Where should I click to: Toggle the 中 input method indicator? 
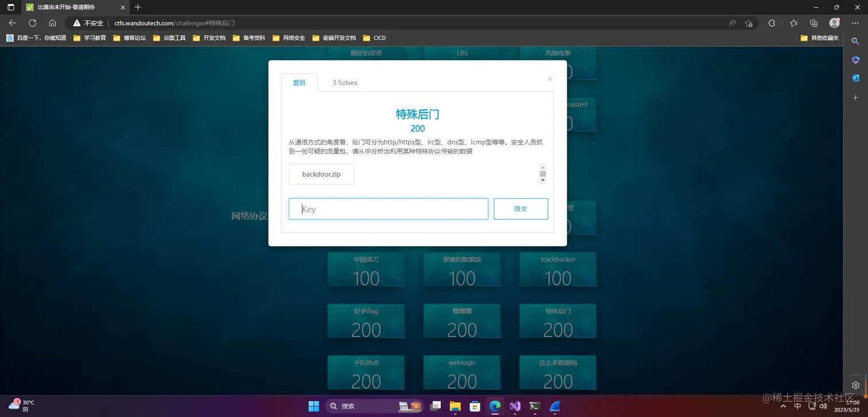[x=797, y=406]
